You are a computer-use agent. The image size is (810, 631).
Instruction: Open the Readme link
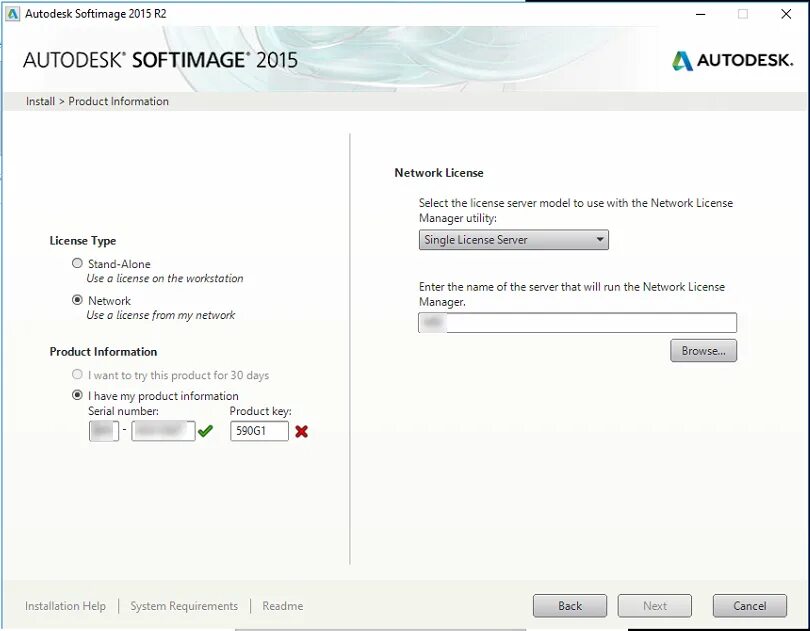283,606
